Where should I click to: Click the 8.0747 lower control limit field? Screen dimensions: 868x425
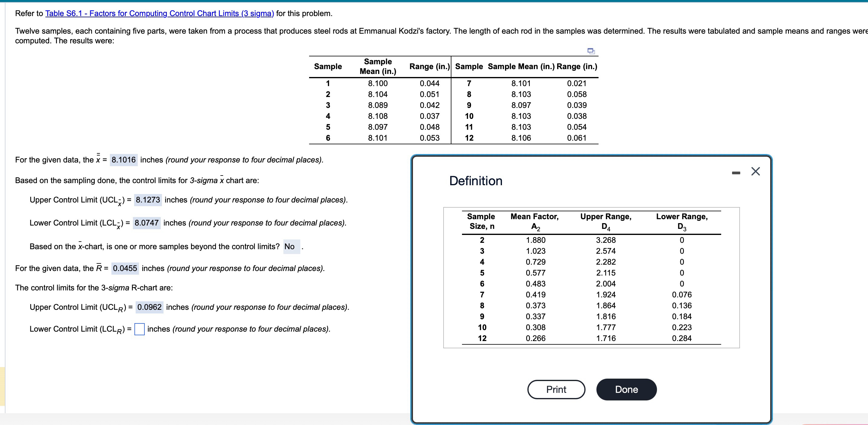[x=147, y=223]
